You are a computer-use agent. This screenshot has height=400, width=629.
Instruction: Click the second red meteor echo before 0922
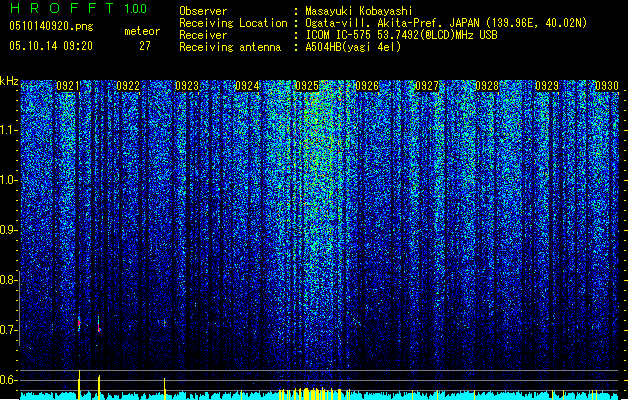coord(99,325)
